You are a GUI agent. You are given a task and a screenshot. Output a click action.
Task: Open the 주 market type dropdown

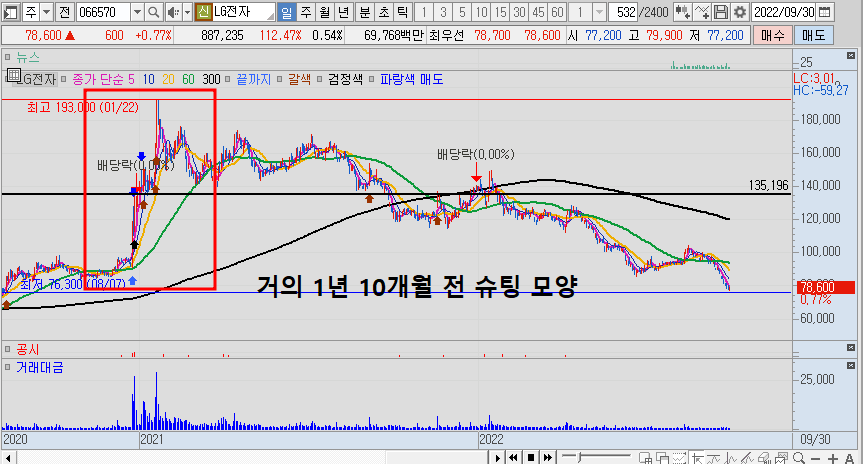46,12
